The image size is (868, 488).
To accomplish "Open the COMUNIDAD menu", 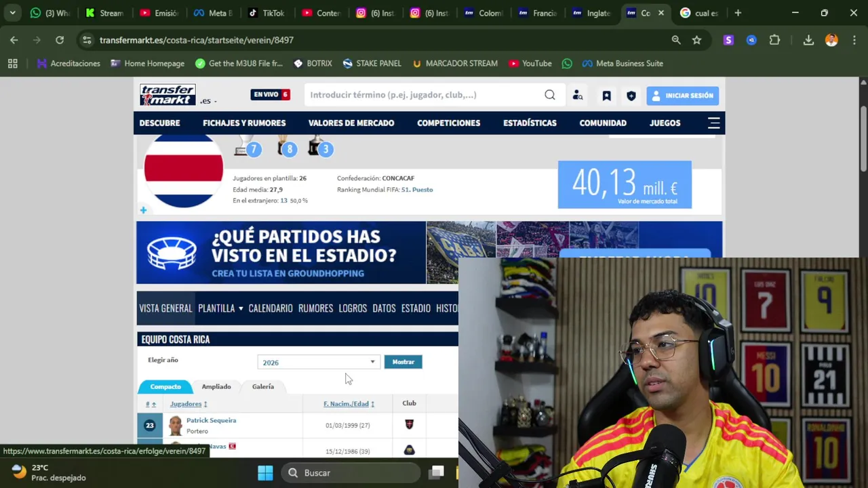I will point(603,123).
